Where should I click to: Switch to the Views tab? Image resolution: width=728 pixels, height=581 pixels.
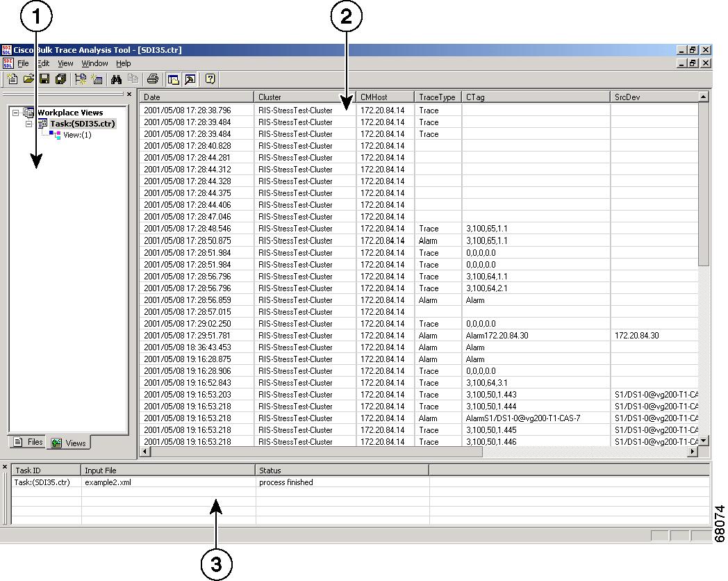[69, 443]
